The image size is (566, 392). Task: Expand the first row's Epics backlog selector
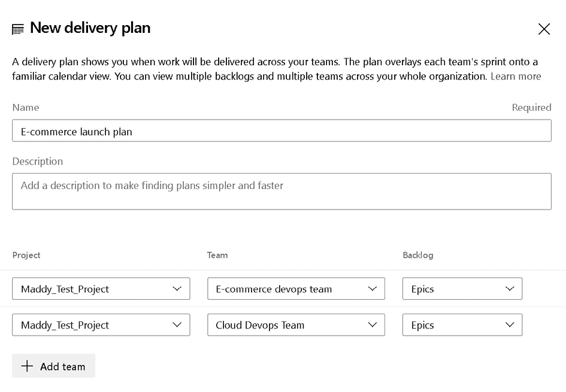click(x=462, y=288)
